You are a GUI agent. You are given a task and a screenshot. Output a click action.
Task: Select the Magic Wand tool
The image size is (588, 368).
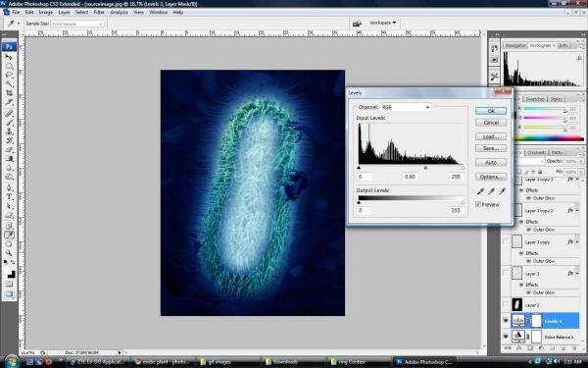pyautogui.click(x=9, y=84)
